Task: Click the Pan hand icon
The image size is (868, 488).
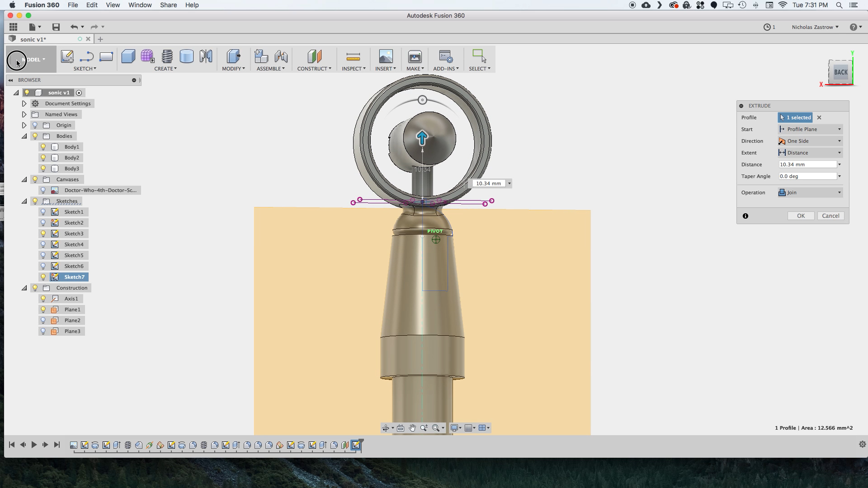Action: coord(412,428)
